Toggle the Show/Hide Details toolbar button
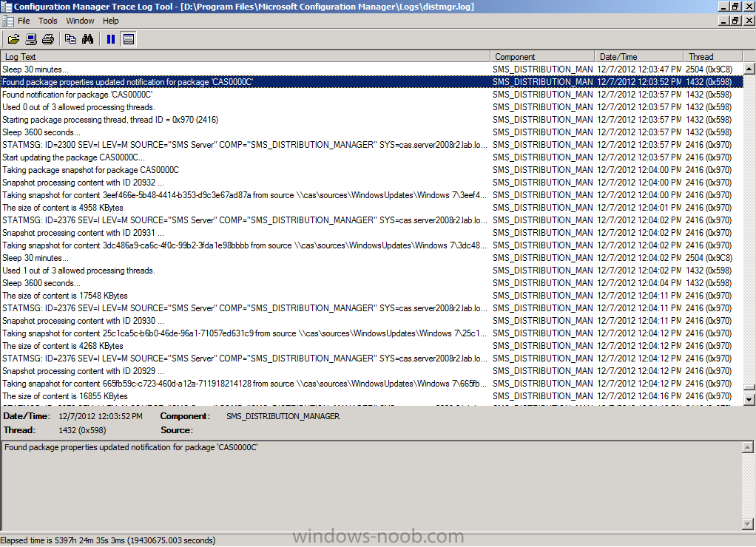756x547 pixels. point(129,39)
